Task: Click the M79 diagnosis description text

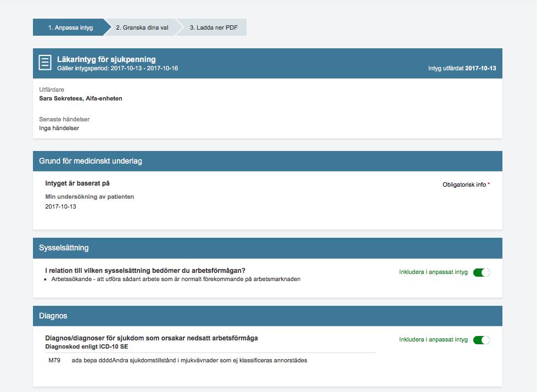Action: (189, 360)
